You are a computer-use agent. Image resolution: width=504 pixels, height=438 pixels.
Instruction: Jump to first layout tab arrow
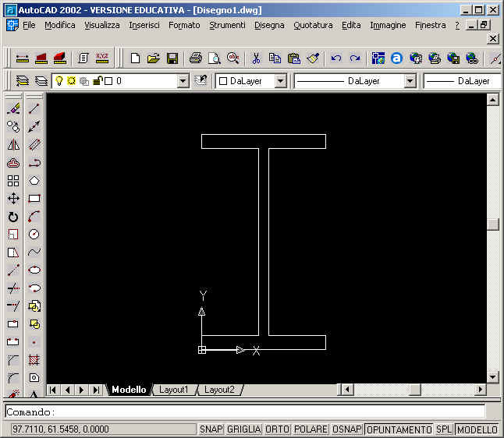[53, 390]
